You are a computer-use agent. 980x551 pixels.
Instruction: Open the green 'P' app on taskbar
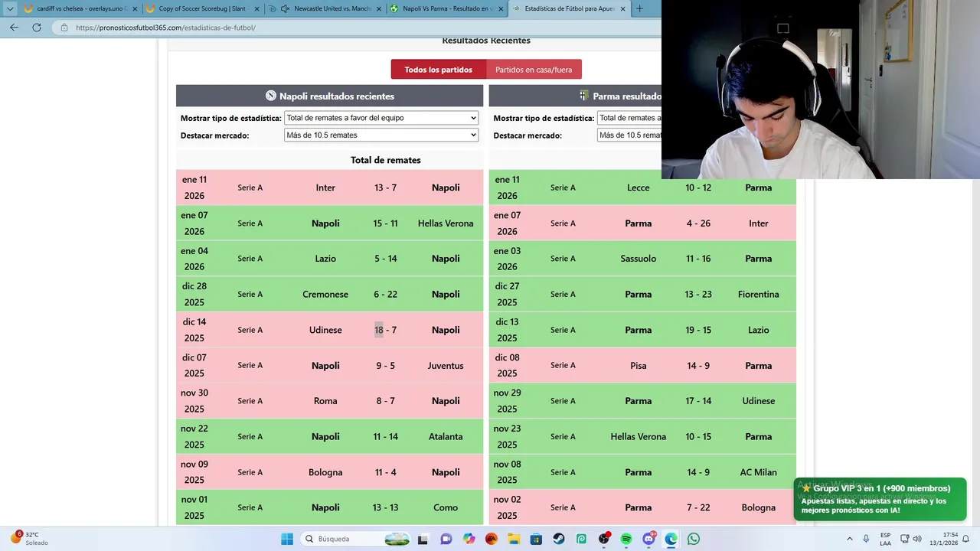581,539
